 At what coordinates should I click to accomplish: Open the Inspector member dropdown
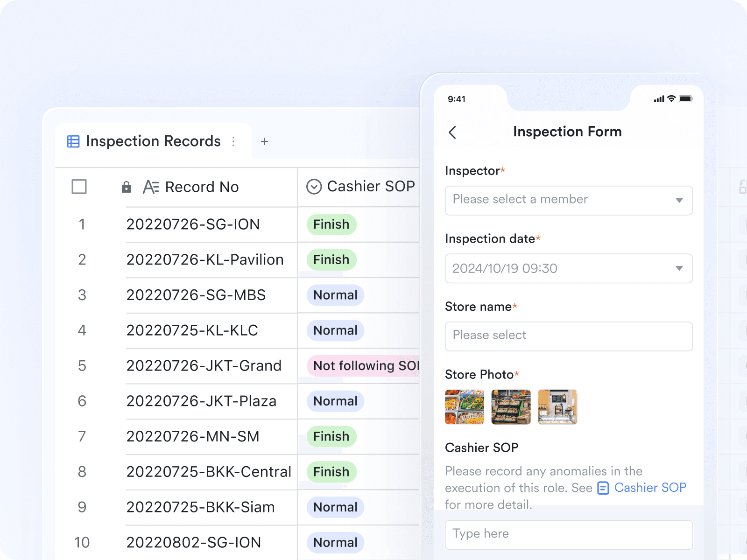[x=569, y=201]
